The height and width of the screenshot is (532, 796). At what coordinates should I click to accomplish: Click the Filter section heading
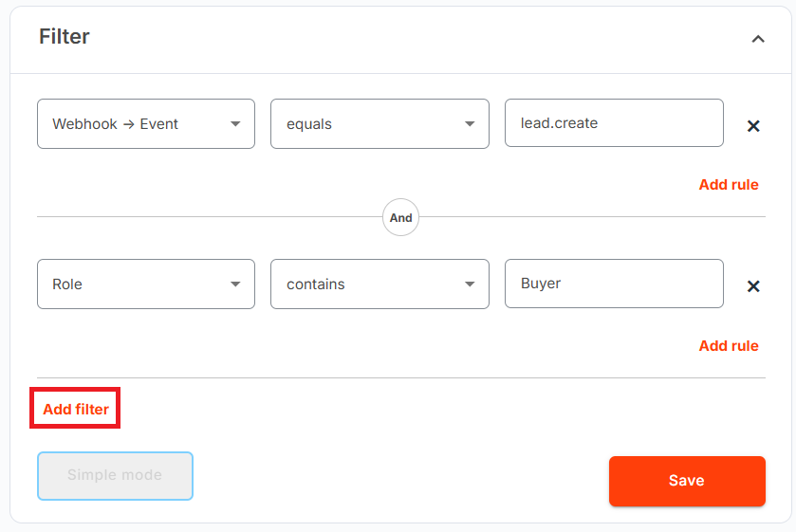tap(65, 37)
